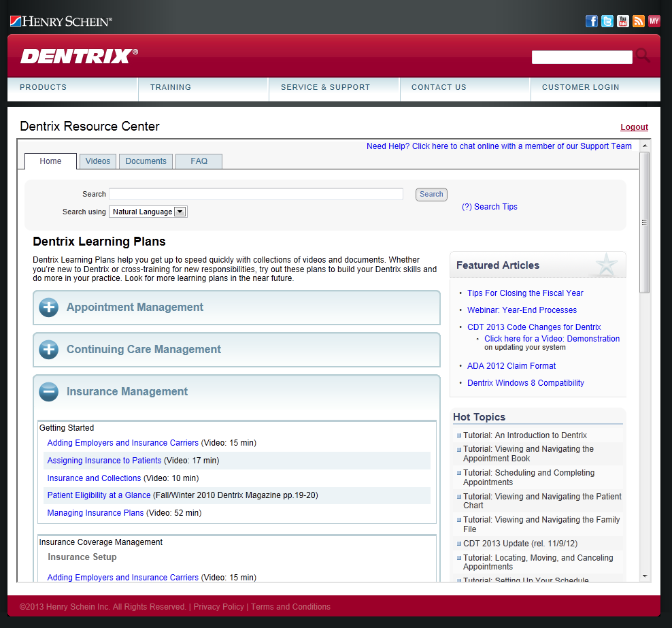Open the Video: Demonstration link
The height and width of the screenshot is (628, 672).
coord(552,339)
